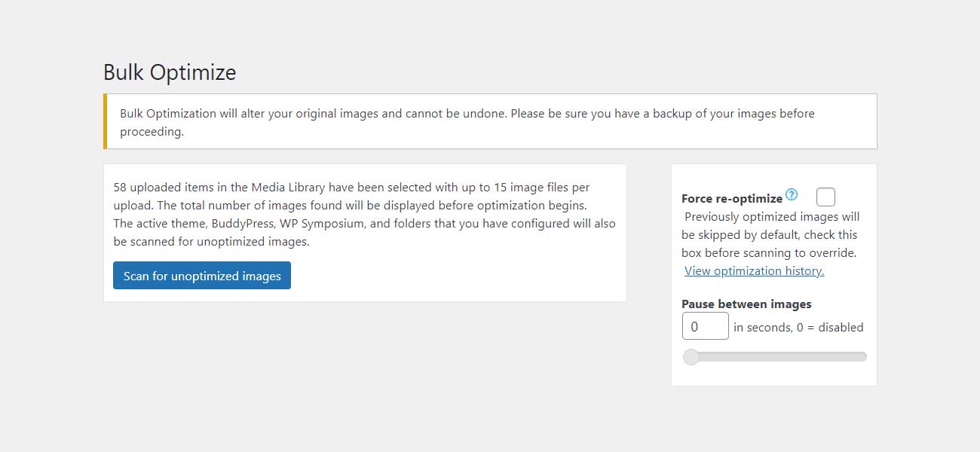980x452 pixels.
Task: Enable the Force re-optimize checkbox
Action: pos(825,197)
